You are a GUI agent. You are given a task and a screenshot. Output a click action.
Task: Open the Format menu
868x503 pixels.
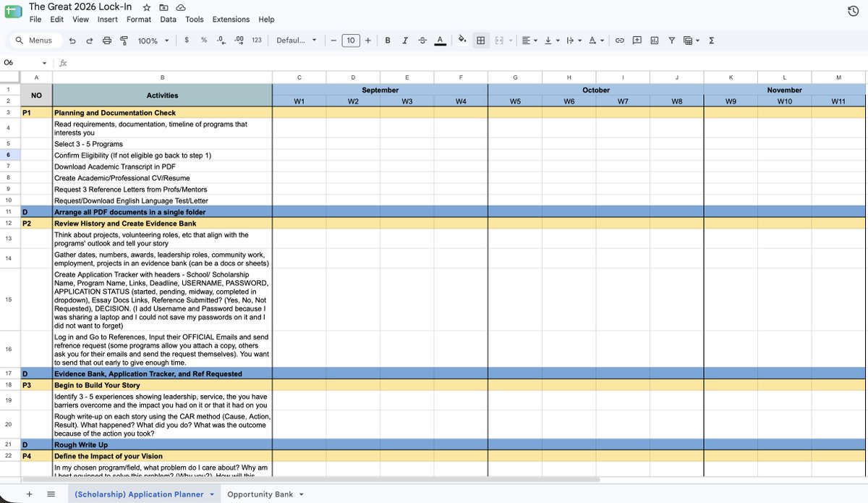[139, 20]
